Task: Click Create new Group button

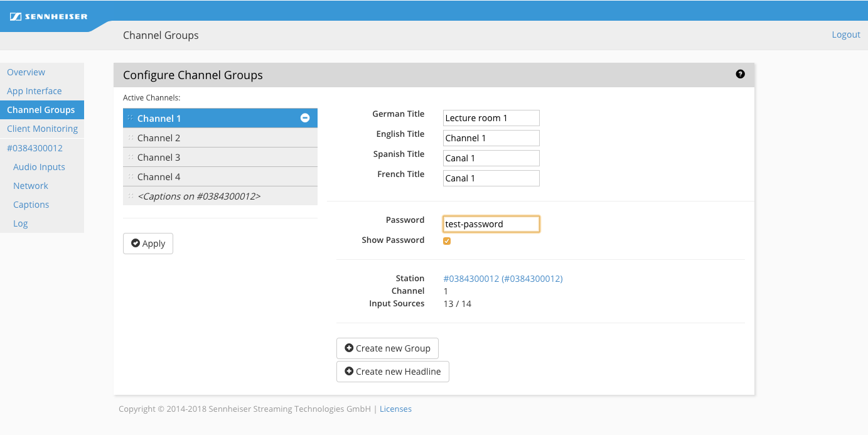Action: pos(387,348)
